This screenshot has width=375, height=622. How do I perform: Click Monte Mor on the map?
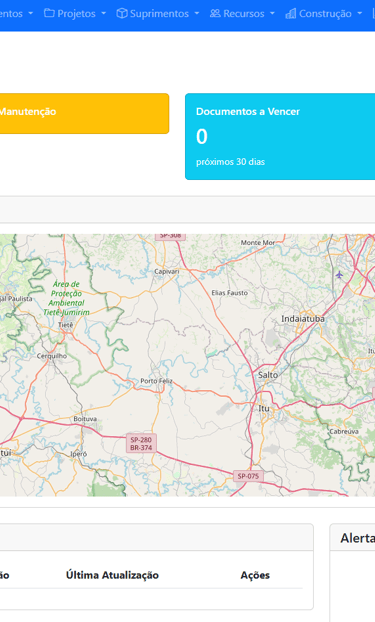(x=258, y=242)
